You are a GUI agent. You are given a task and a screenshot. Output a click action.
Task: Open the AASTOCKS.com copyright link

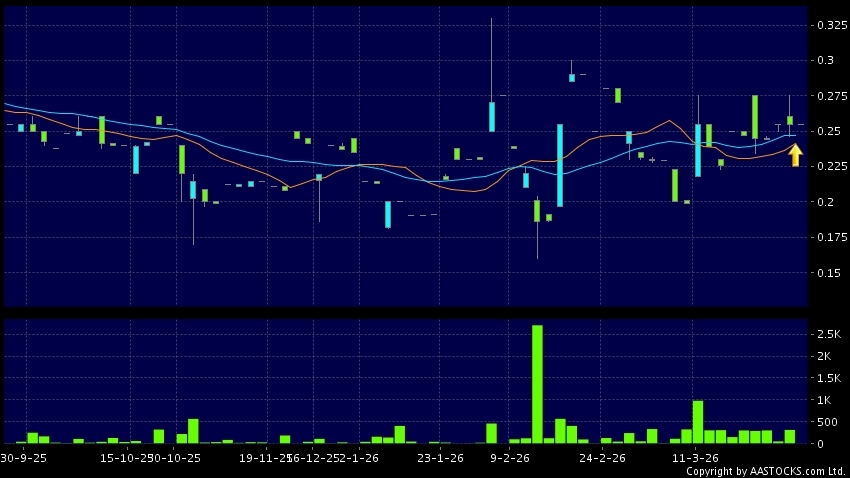765,471
